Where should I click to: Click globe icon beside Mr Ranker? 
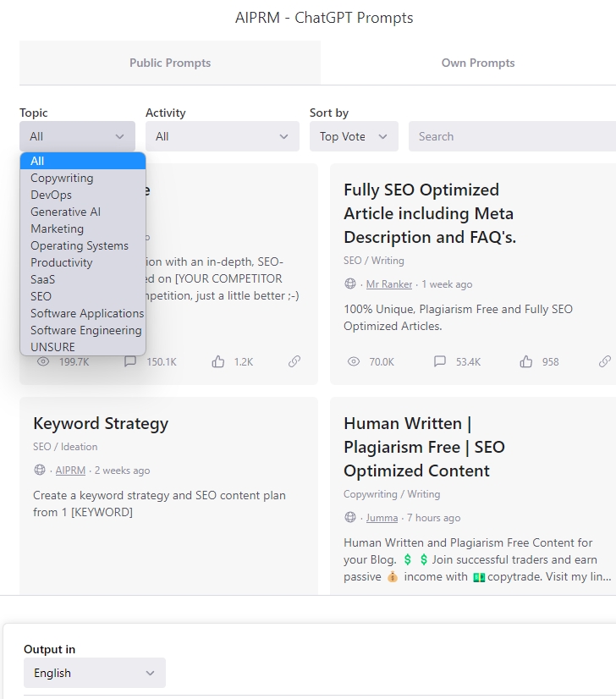point(350,283)
